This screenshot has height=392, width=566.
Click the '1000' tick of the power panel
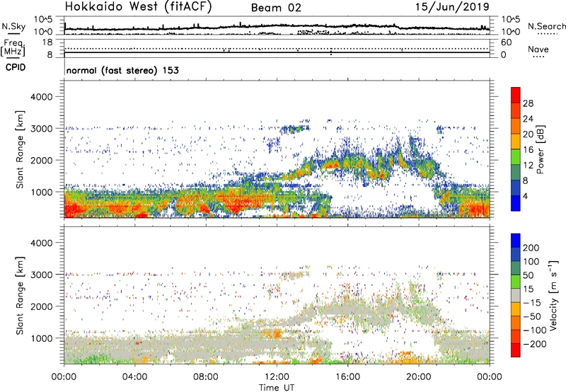click(x=42, y=192)
